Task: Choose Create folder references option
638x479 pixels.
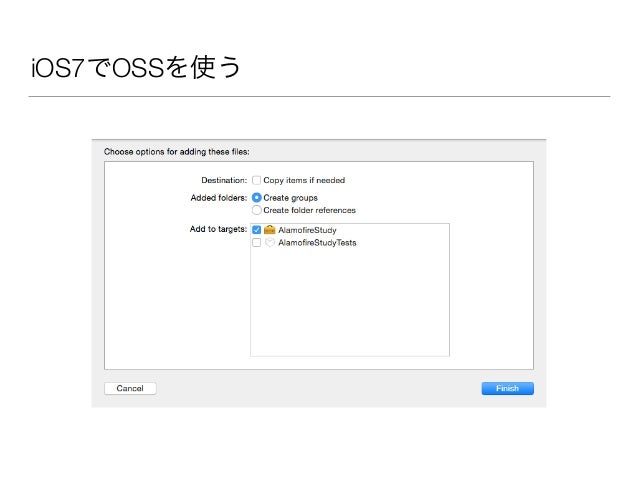Action: pyautogui.click(x=256, y=210)
